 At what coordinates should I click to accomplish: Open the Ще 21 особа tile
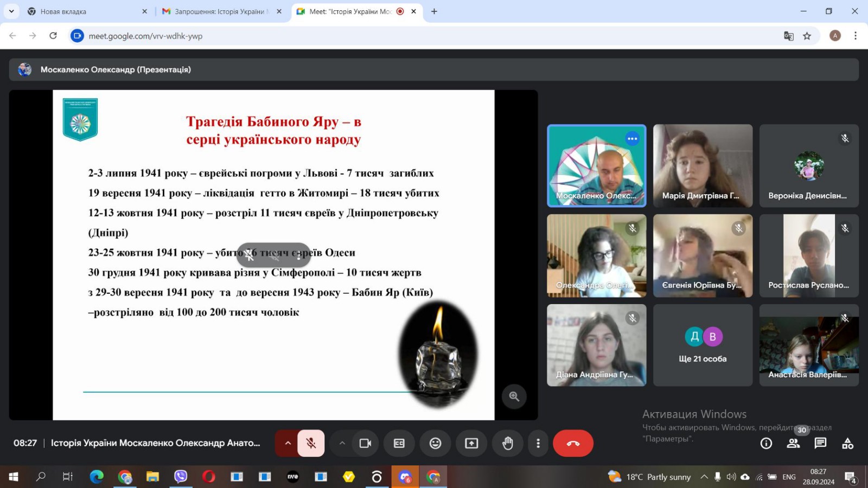point(703,345)
